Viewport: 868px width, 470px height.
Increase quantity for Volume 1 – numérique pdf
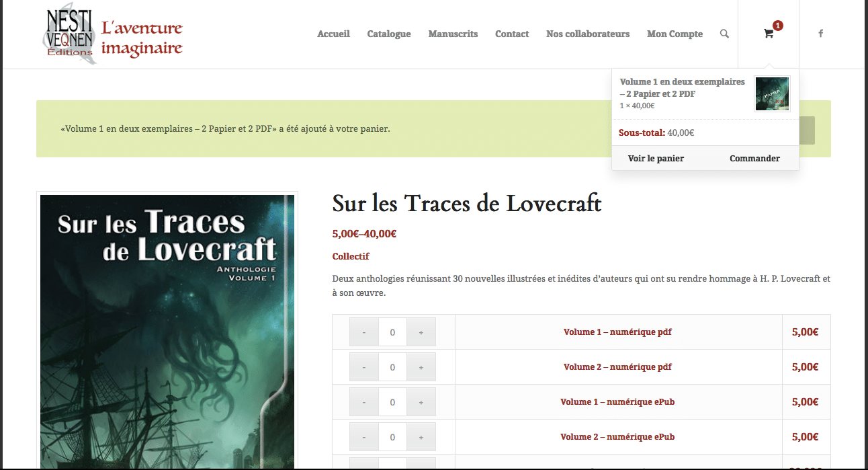421,332
